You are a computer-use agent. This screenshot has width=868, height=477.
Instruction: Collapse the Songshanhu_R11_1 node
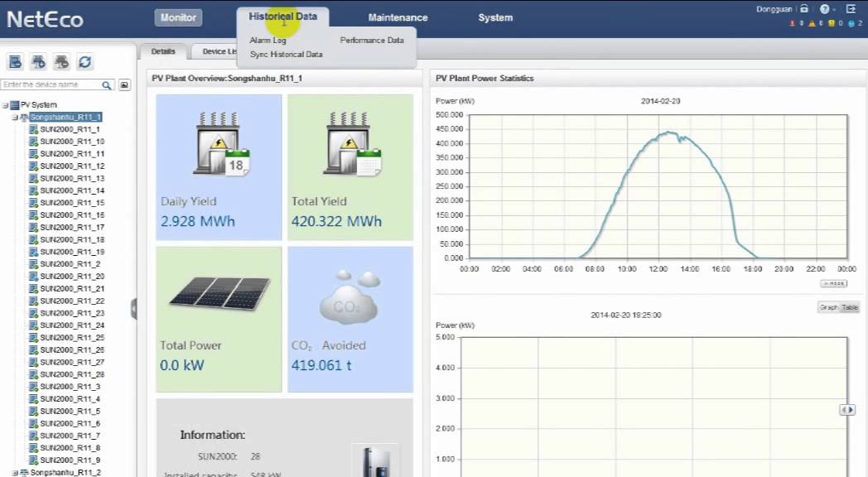[15, 118]
